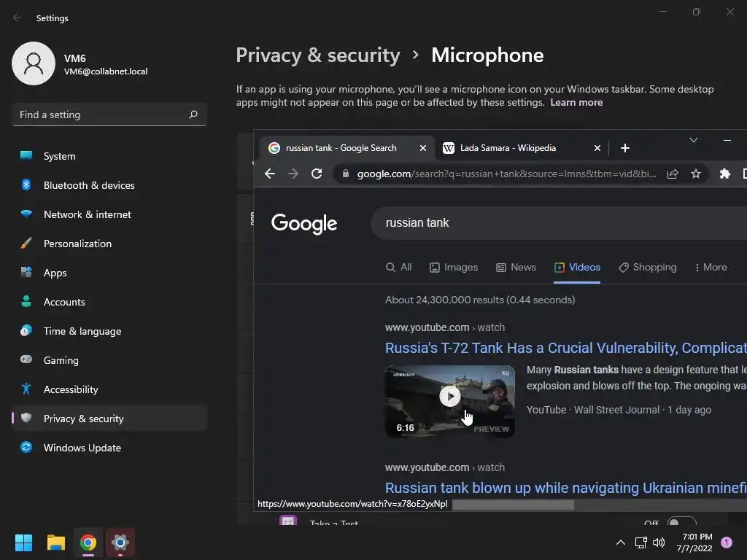
Task: Open a new Chrome tab
Action: pos(625,148)
